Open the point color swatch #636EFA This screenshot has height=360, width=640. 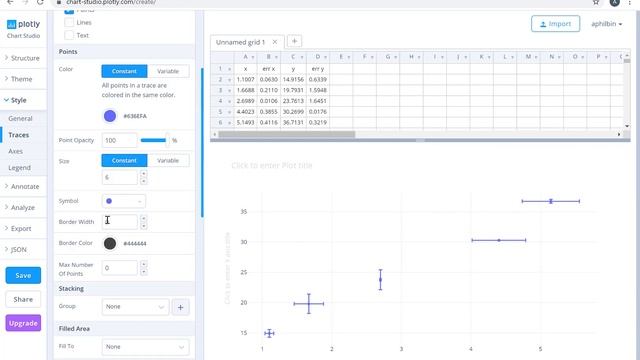(x=110, y=116)
